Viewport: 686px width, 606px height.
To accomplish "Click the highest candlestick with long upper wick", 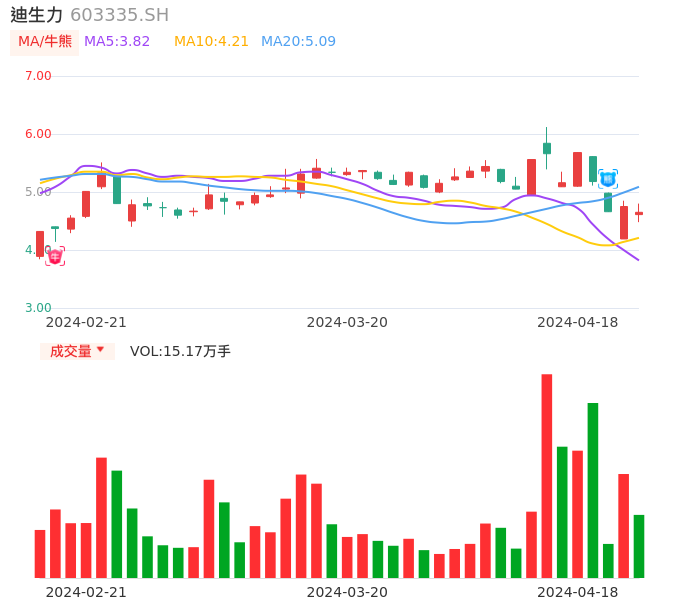I will (547, 147).
